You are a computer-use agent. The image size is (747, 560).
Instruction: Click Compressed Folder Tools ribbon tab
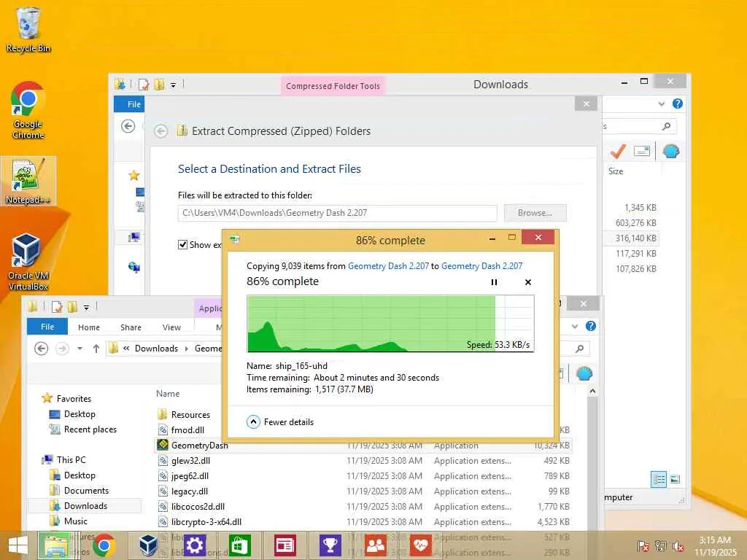[x=333, y=86]
